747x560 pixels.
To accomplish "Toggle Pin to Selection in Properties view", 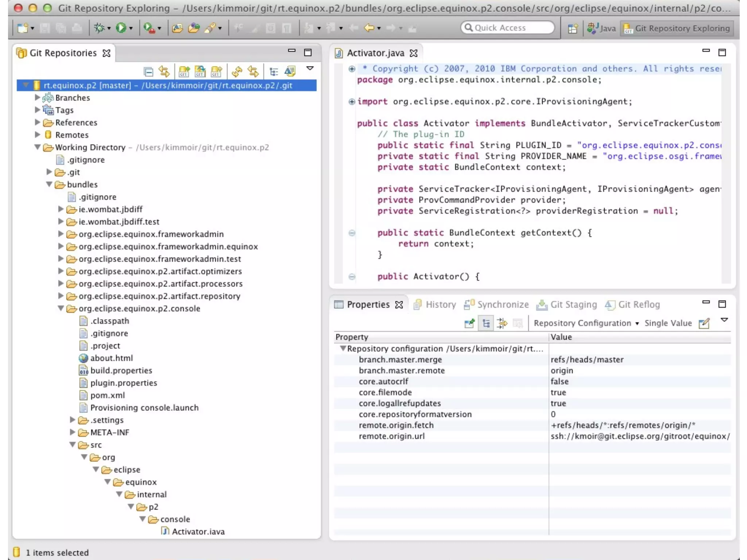I will pos(469,323).
